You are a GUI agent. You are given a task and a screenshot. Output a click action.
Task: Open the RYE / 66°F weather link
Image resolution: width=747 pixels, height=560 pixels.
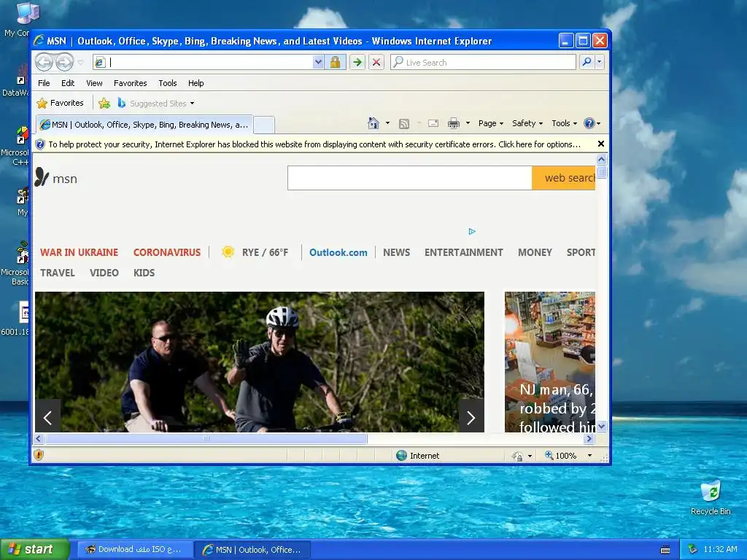[255, 252]
